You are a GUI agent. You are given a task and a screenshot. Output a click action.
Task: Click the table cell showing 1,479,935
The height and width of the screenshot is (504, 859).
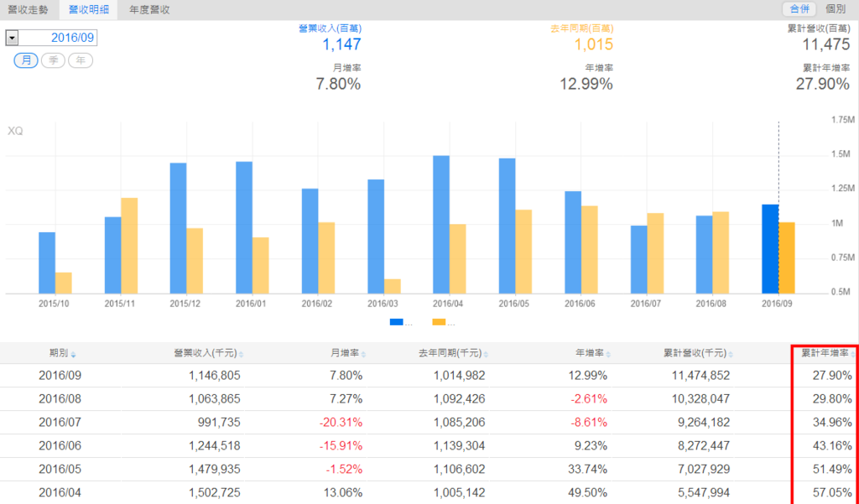click(x=214, y=470)
